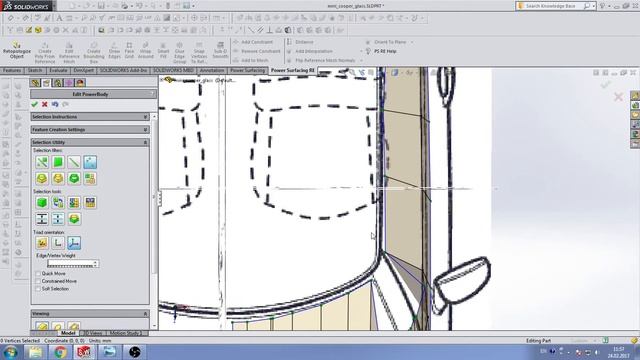Expand the Feature Creation Settings section
The image size is (640, 360).
pos(90,129)
